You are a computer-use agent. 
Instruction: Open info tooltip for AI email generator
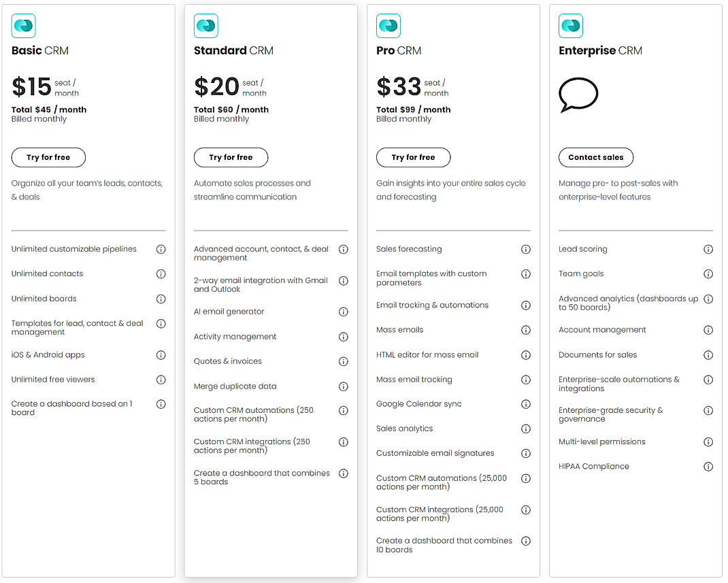click(344, 312)
